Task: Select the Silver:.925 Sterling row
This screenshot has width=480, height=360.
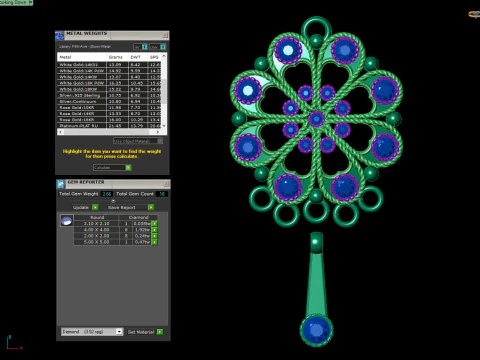Action: point(109,95)
